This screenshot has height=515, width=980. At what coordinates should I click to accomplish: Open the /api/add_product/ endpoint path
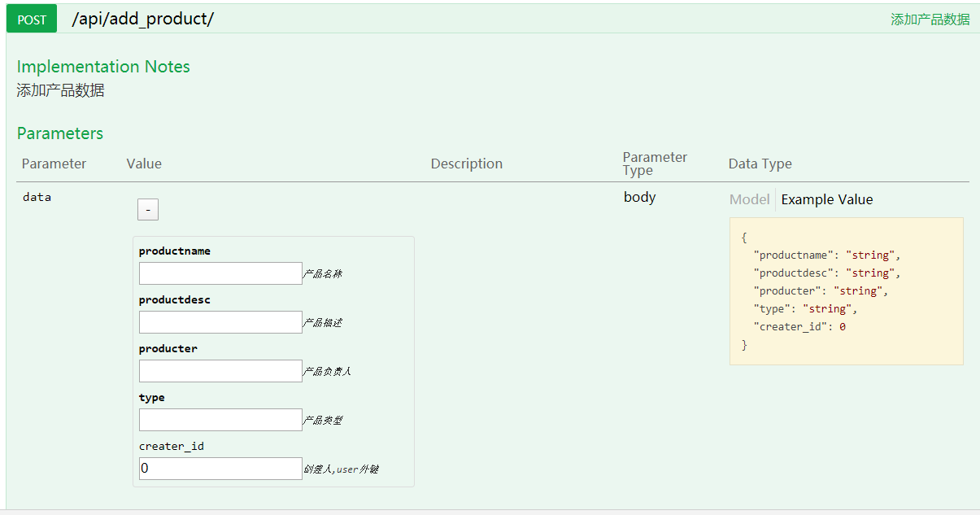point(142,19)
